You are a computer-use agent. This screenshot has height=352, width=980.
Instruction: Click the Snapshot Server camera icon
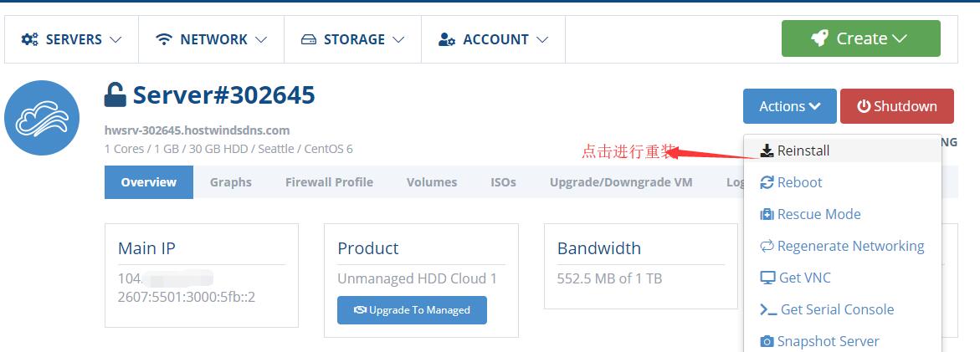[767, 341]
